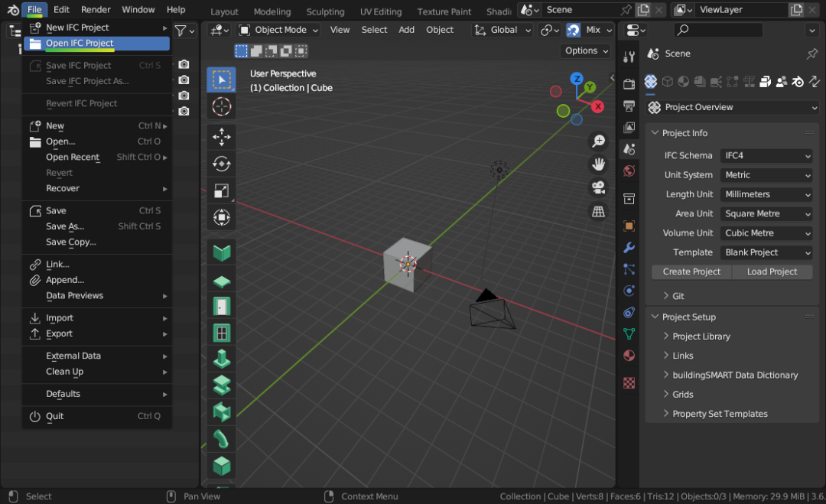
Task: Click the blue Z axis gizmo
Action: pos(577,79)
